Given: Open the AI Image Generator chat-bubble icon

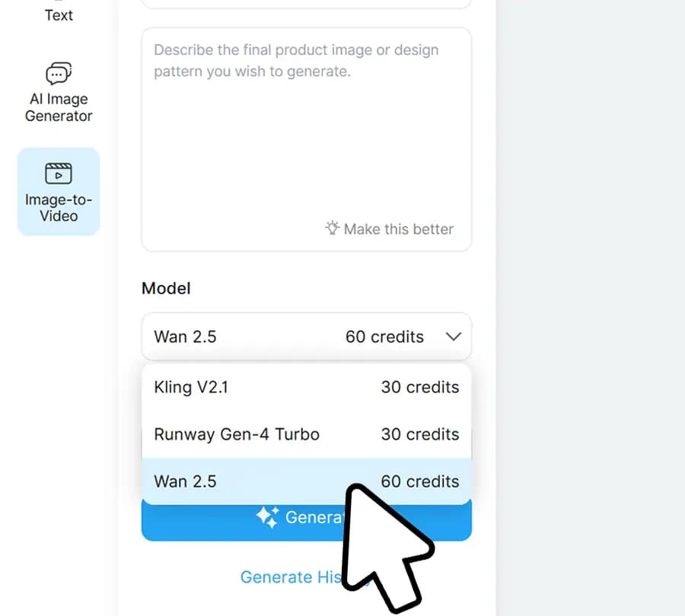Looking at the screenshot, I should pos(59,74).
